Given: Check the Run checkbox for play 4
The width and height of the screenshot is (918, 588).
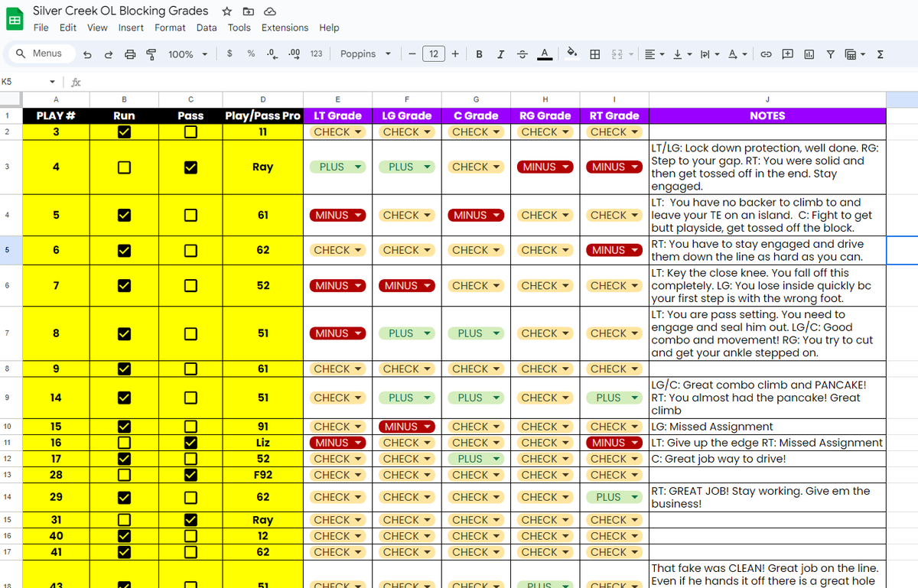Looking at the screenshot, I should [x=124, y=167].
